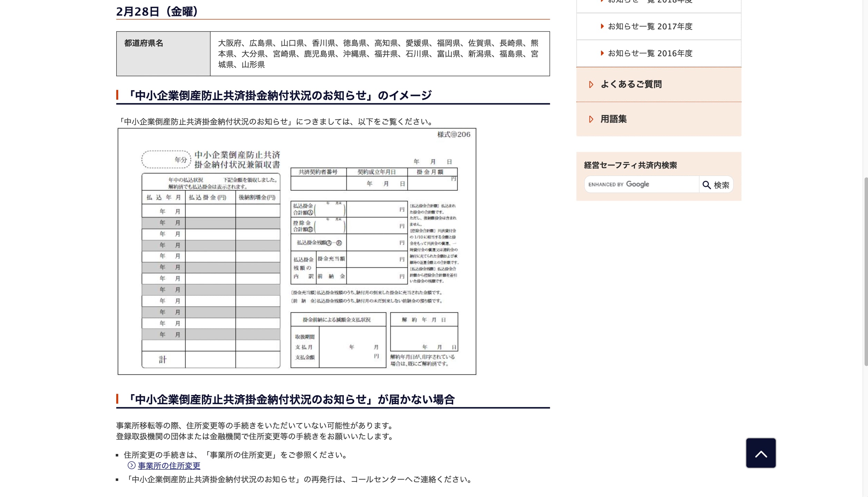Open 用語集 from the sidebar navigation
The width and height of the screenshot is (868, 497).
[613, 119]
